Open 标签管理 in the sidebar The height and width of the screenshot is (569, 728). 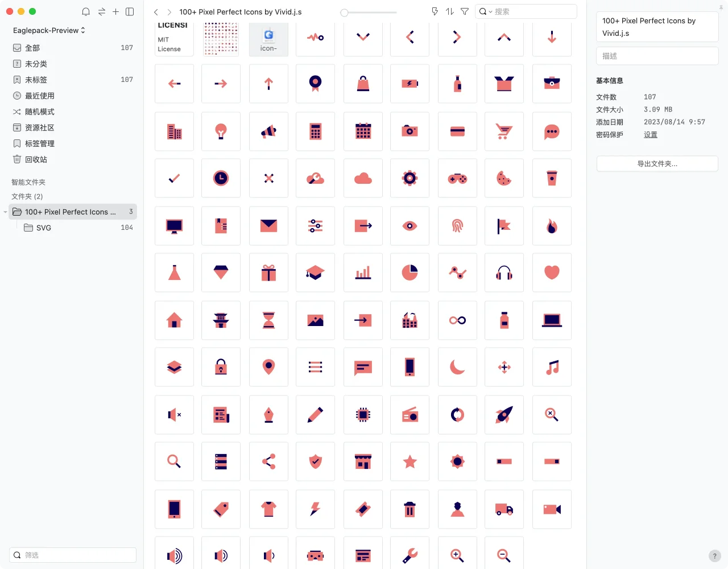39,143
